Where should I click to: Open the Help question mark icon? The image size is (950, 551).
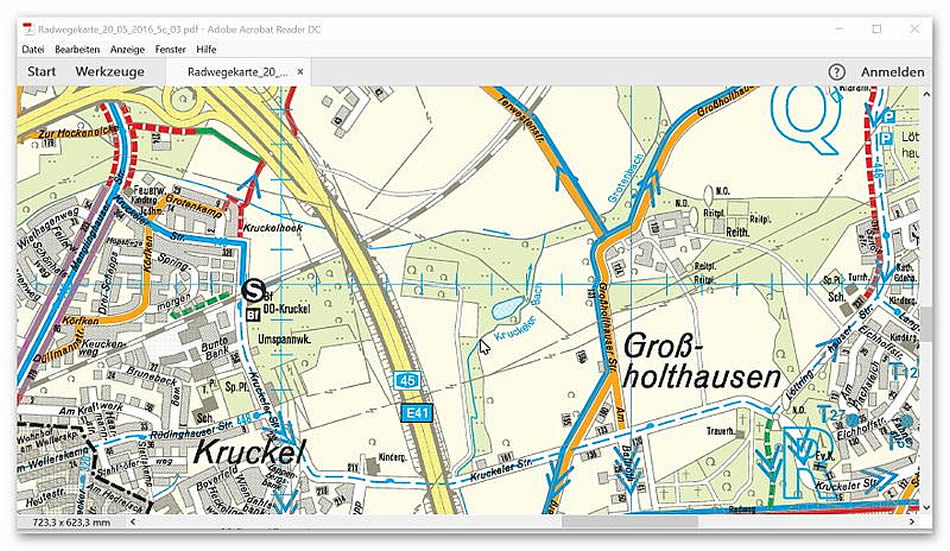coord(837,72)
